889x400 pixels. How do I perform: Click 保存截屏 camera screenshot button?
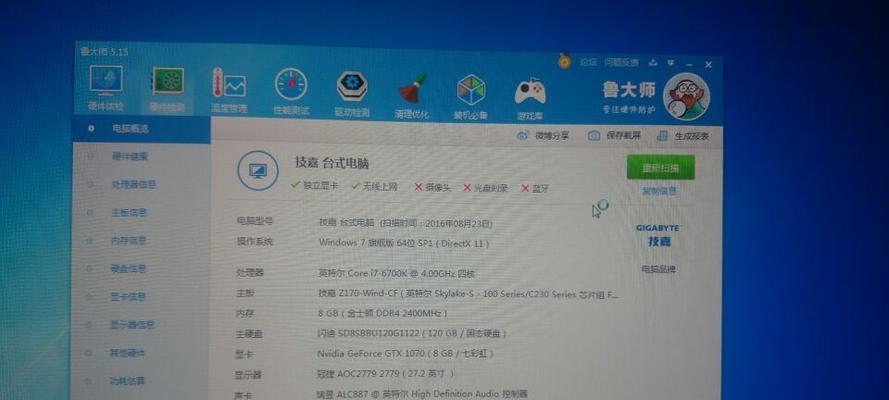click(x=615, y=136)
